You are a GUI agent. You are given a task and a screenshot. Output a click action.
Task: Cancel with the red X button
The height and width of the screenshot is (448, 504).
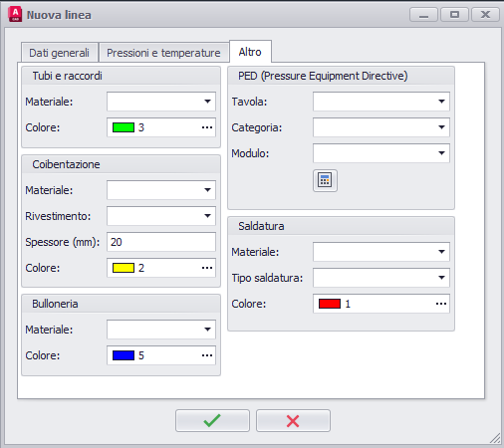pos(293,420)
